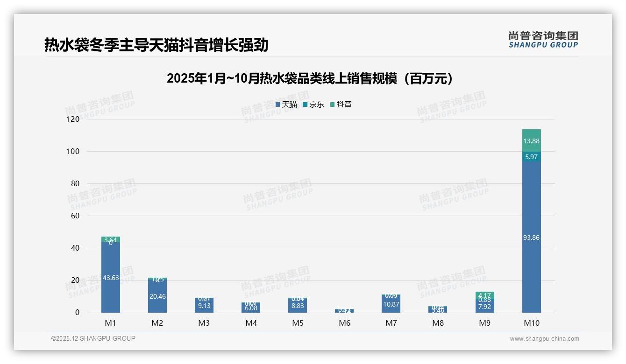Open details for the 5.97 京东 segment
The width and height of the screenshot is (626, 364).
tap(532, 157)
